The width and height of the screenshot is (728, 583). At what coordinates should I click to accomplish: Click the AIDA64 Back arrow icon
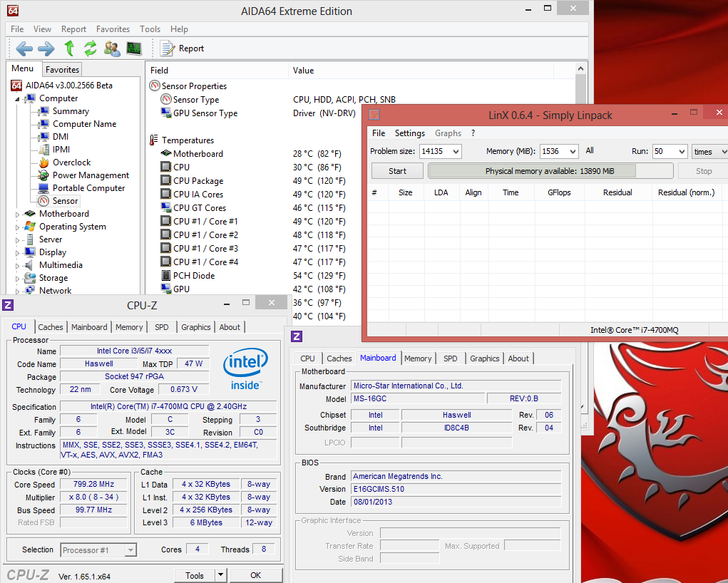[x=24, y=48]
